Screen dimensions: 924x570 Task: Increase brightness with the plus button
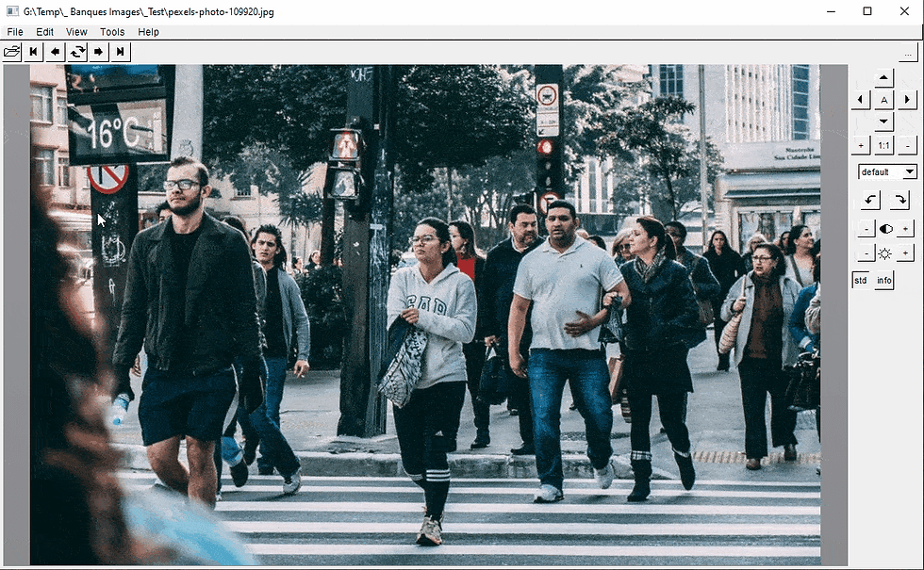[x=905, y=253]
